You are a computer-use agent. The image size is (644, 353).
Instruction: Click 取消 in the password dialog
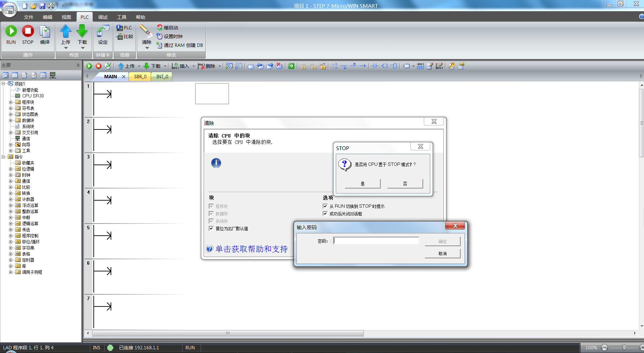coord(442,254)
